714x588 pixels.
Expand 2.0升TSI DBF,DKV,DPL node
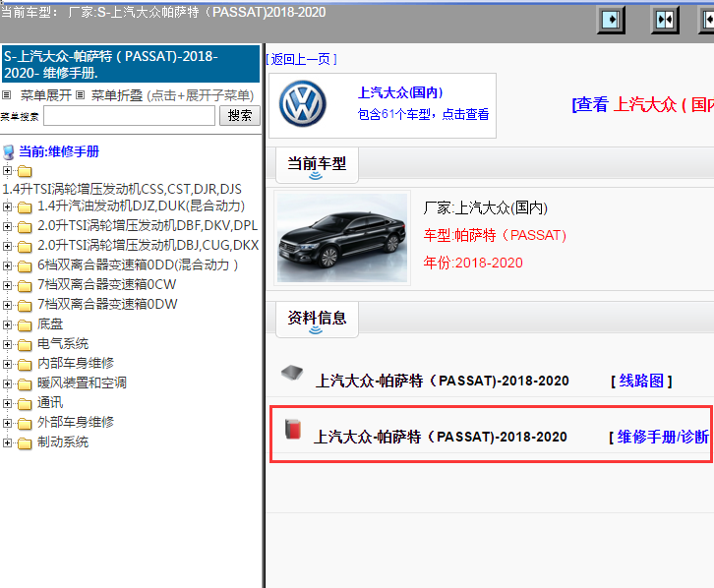tap(7, 226)
